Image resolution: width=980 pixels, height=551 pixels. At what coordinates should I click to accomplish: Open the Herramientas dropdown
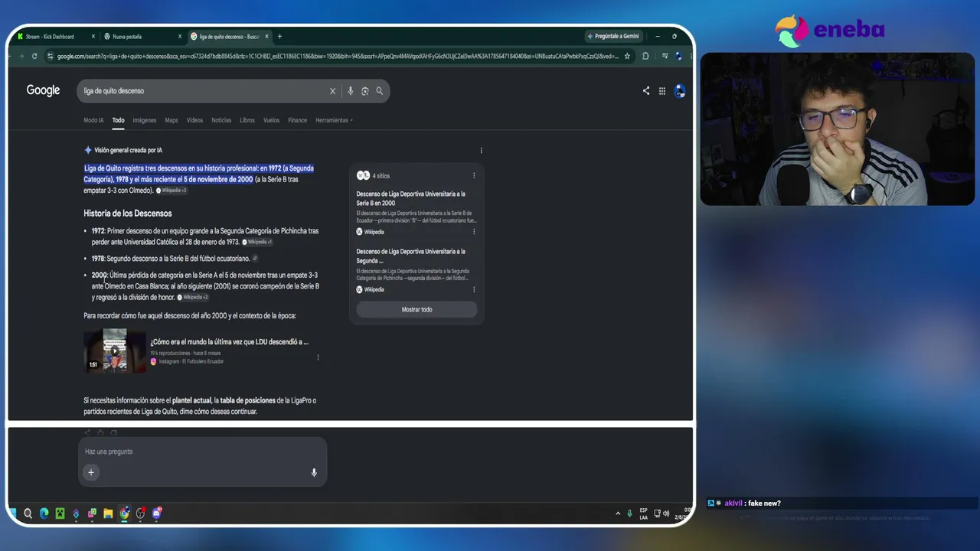[334, 120]
